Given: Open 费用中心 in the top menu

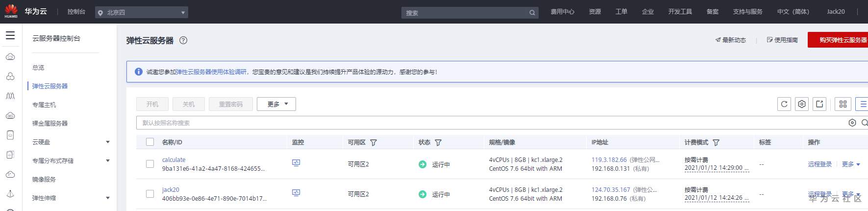Looking at the screenshot, I should tap(562, 12).
